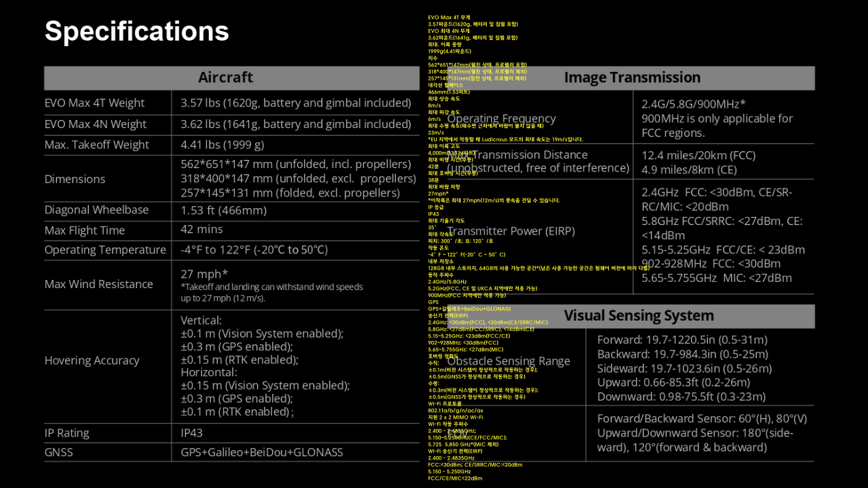Select "Sideward: 19.7-1023.6in (0.5-26m)" line
868x488 pixels.
click(684, 368)
